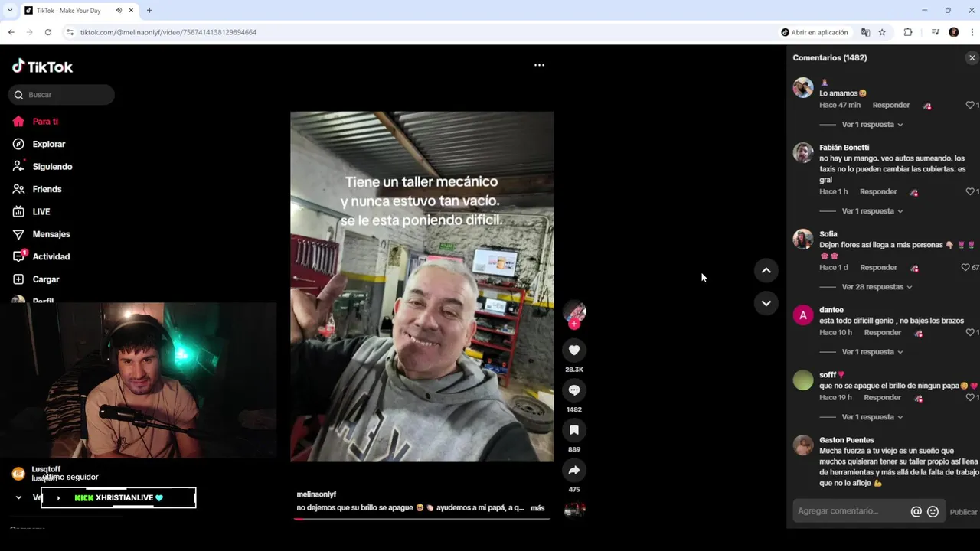Viewport: 980px width, 551px height.
Task: Reply to sofff's comment
Action: (x=882, y=397)
